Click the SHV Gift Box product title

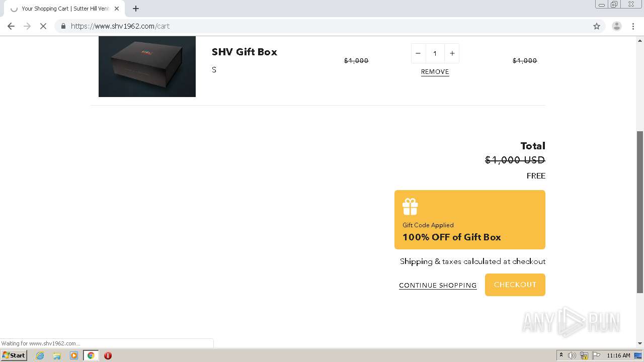click(x=244, y=52)
